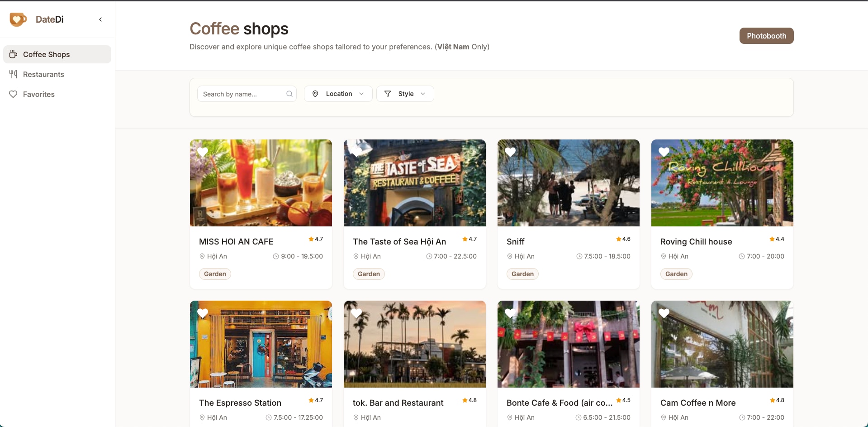
Task: Select Garden tag on The Taste of Sea
Action: pyautogui.click(x=369, y=274)
